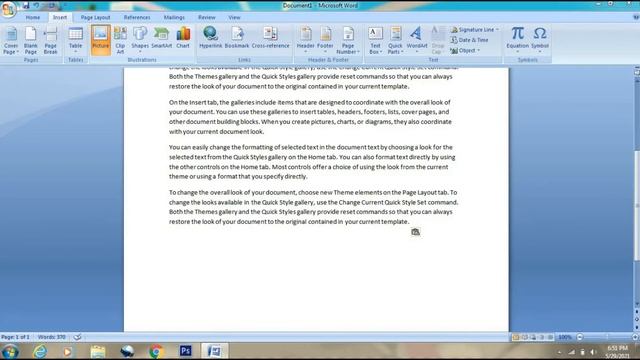Click Undo in Quick Access Toolbar
This screenshot has height=360, width=640.
pos(36,5)
